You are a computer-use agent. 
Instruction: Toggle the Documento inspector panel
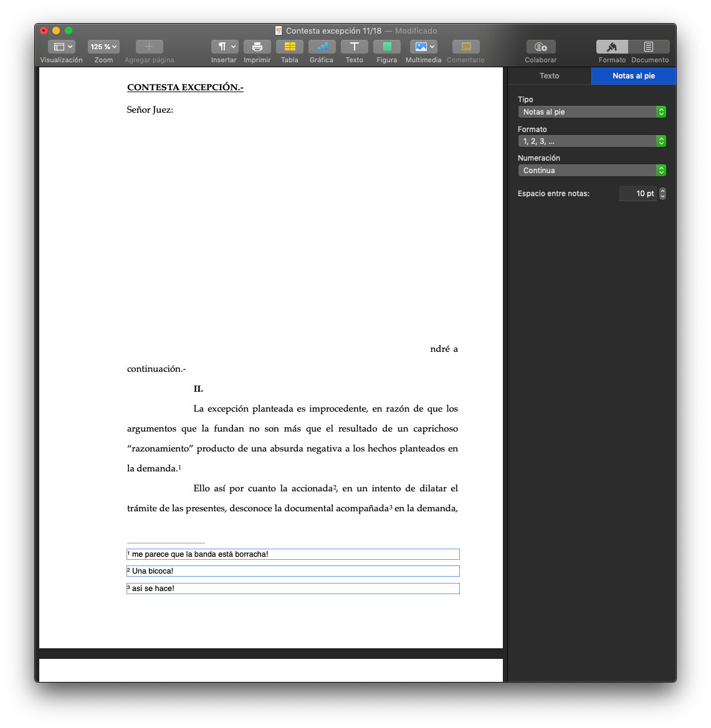pos(649,47)
